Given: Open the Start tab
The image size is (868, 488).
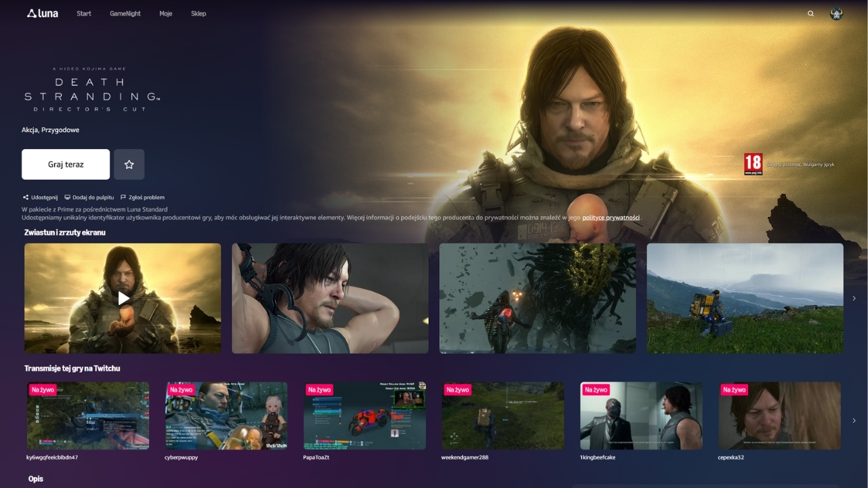Looking at the screenshot, I should click(84, 14).
